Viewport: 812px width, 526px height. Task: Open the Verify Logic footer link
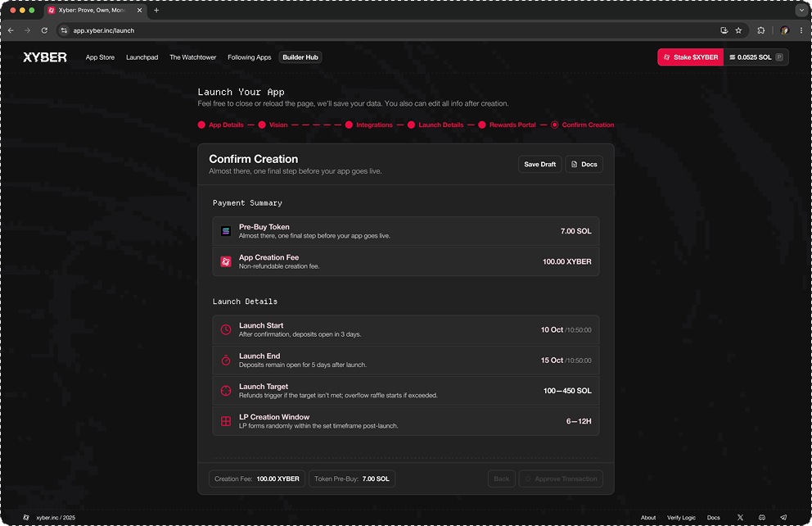pyautogui.click(x=681, y=518)
